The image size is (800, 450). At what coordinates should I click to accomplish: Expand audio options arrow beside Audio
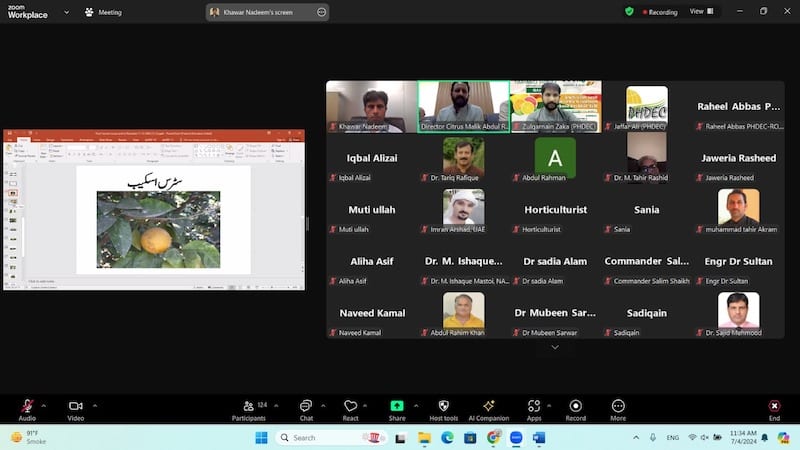[x=48, y=405]
